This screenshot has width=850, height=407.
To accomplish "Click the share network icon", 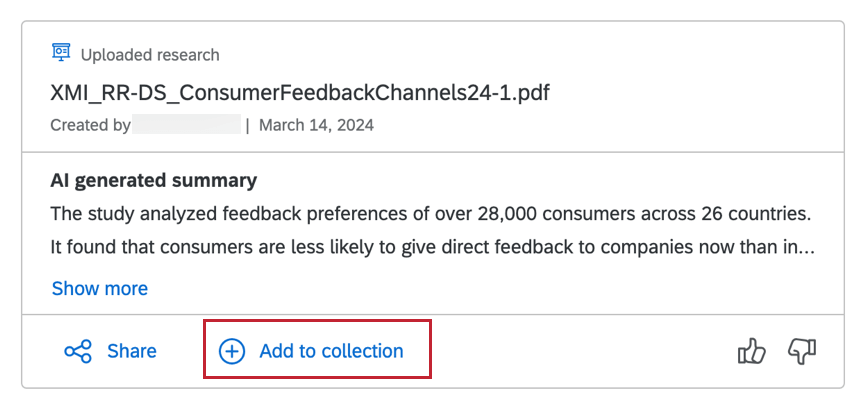I will [x=77, y=351].
